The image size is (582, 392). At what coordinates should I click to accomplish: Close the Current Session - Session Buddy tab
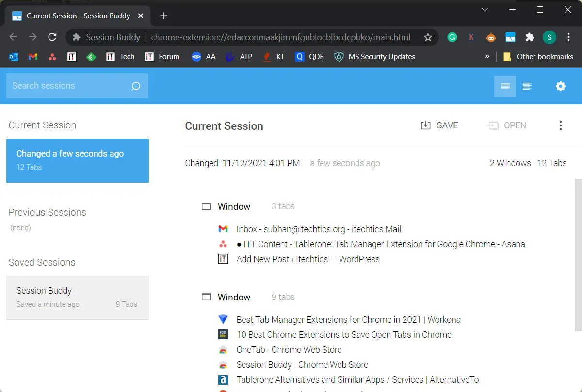[141, 16]
